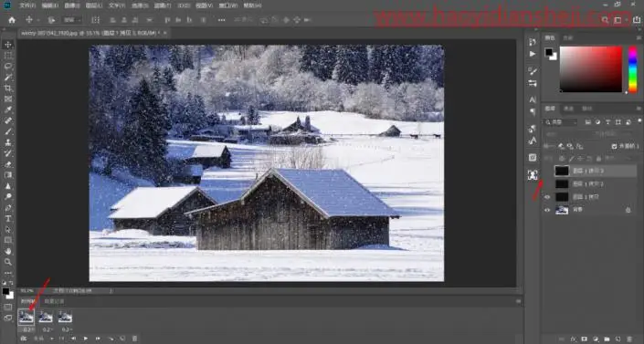
Task: Toggle show transform controls checkbox
Action: click(95, 20)
